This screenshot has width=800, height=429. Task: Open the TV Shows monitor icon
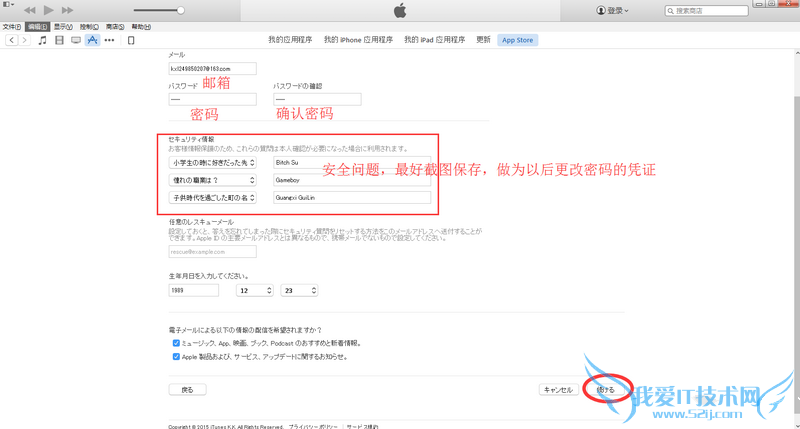click(x=76, y=40)
